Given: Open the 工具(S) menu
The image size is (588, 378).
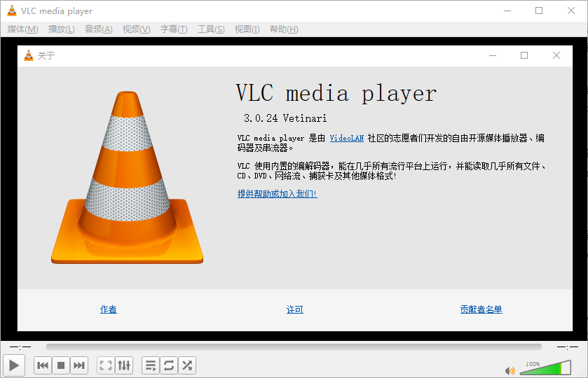Looking at the screenshot, I should pyautogui.click(x=211, y=29).
